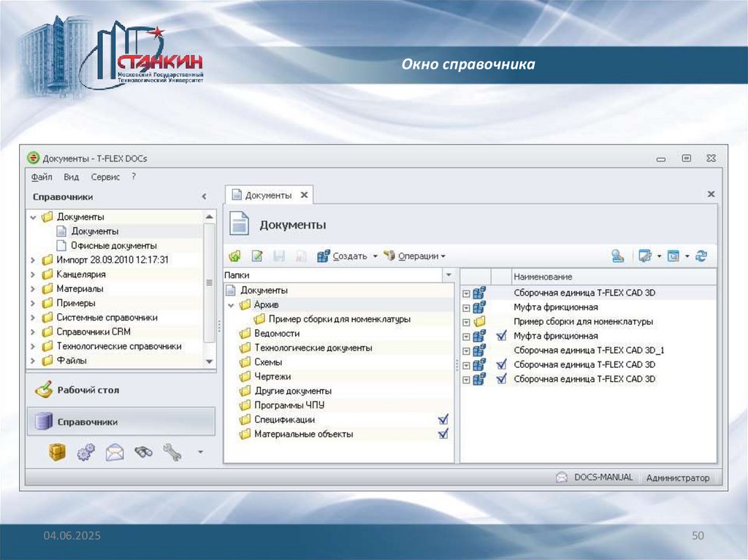Viewport: 748px width, 560px height.
Task: Open the Сервис menu
Action: 105,177
